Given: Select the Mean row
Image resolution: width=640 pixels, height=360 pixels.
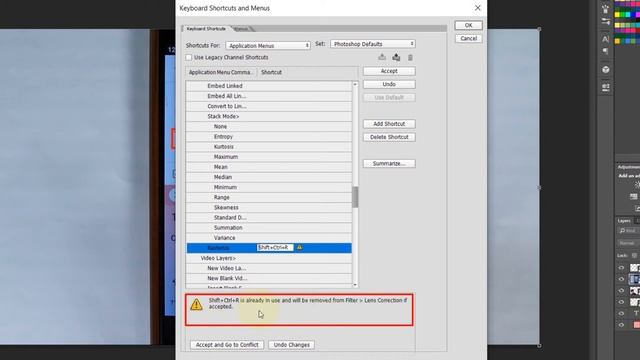Looking at the screenshot, I should coord(269,167).
